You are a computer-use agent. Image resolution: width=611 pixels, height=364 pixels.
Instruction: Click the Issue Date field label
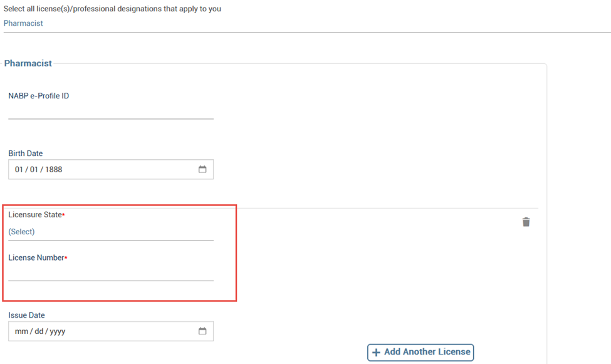coord(26,315)
